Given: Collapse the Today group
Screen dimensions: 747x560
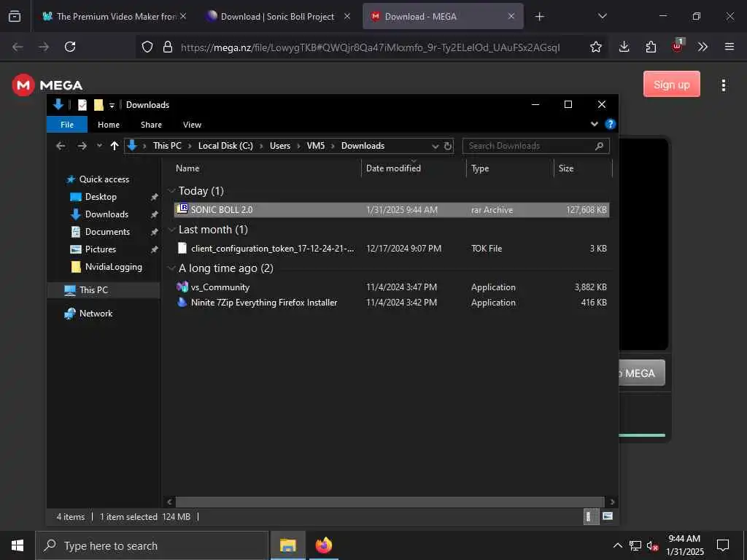Looking at the screenshot, I should coord(171,191).
